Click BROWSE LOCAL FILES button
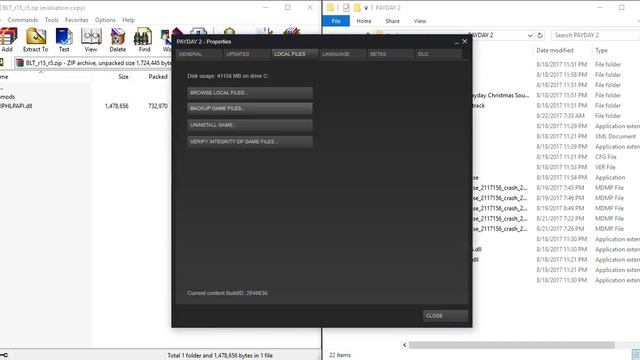Image resolution: width=640 pixels, height=360 pixels. pos(250,93)
